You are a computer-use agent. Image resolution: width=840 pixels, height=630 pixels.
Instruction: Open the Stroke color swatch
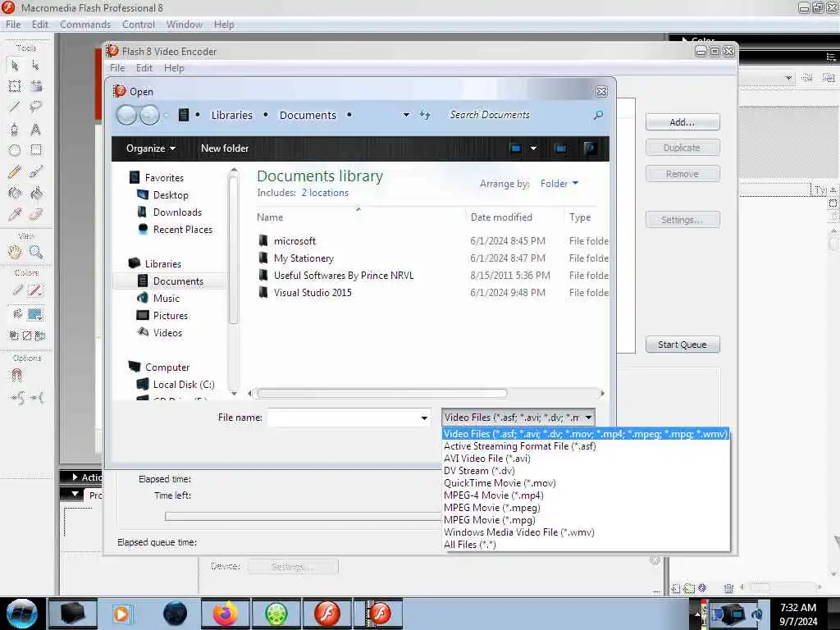tap(35, 291)
